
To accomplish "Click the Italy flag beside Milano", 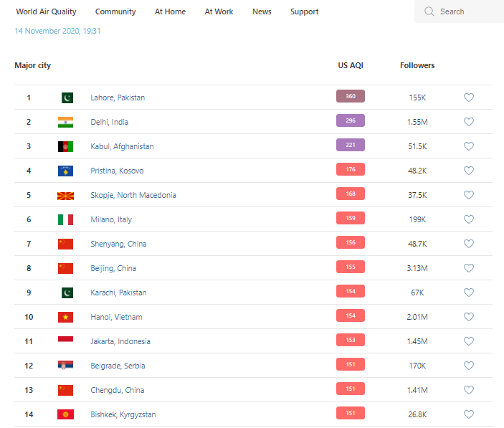I will coord(65,219).
